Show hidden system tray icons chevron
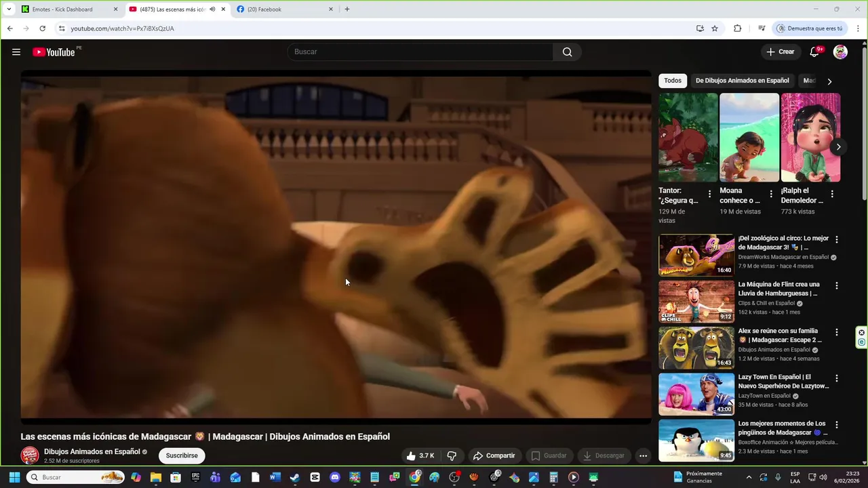 tap(749, 477)
